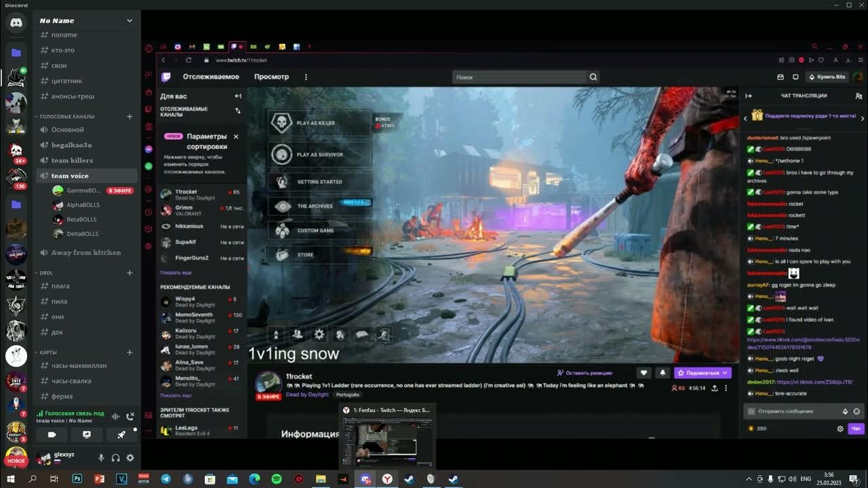Focus the Twitch Поиск search field
The height and width of the screenshot is (488, 868).
coord(519,77)
